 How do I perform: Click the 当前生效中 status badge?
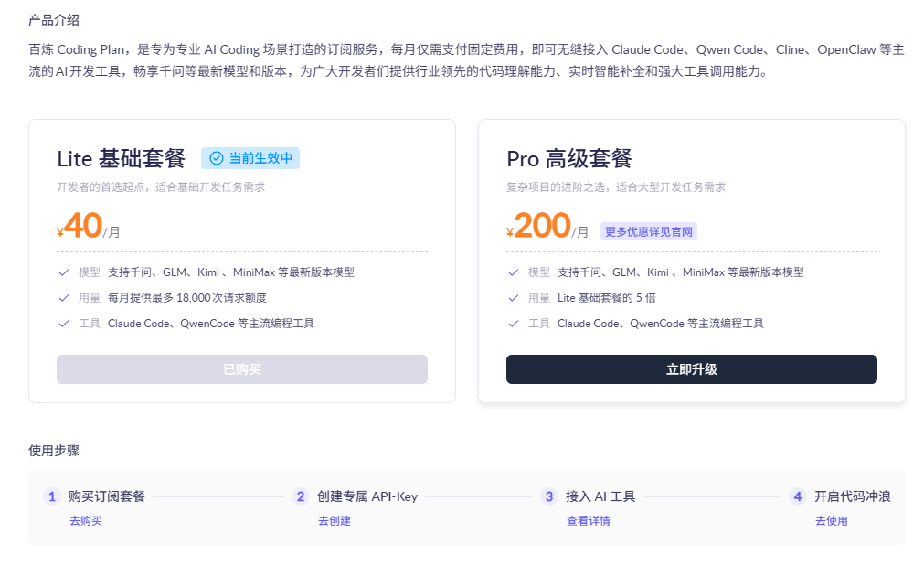[250, 158]
